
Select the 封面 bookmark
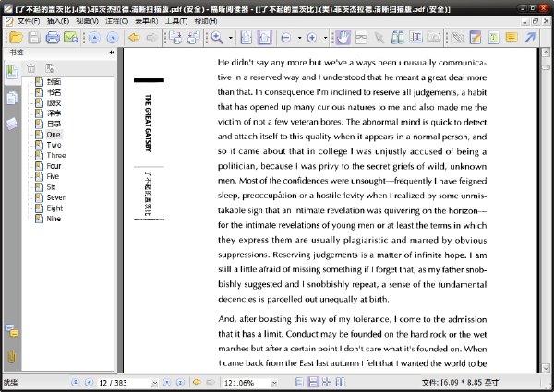pos(54,82)
